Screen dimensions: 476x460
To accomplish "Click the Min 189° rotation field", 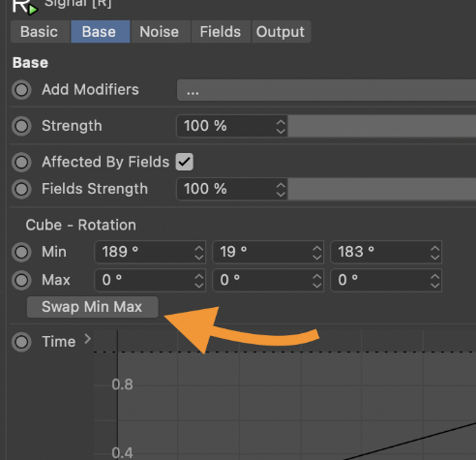I will point(150,252).
